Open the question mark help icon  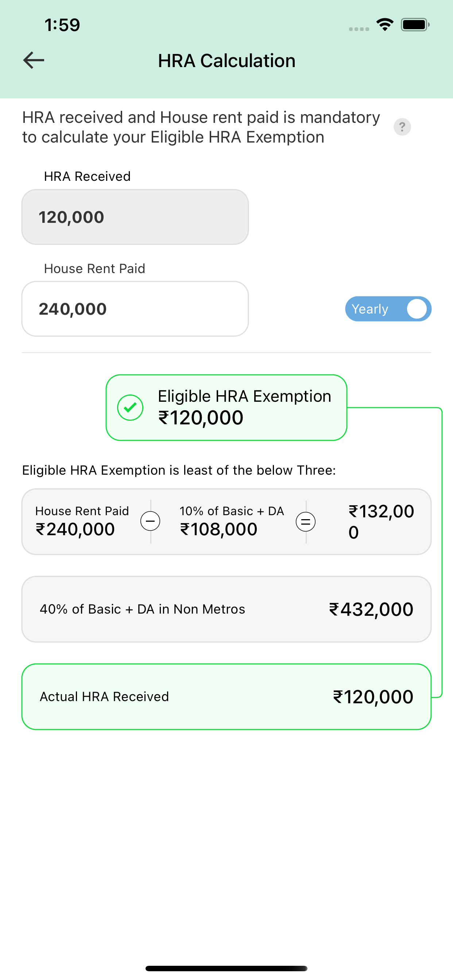pos(402,127)
